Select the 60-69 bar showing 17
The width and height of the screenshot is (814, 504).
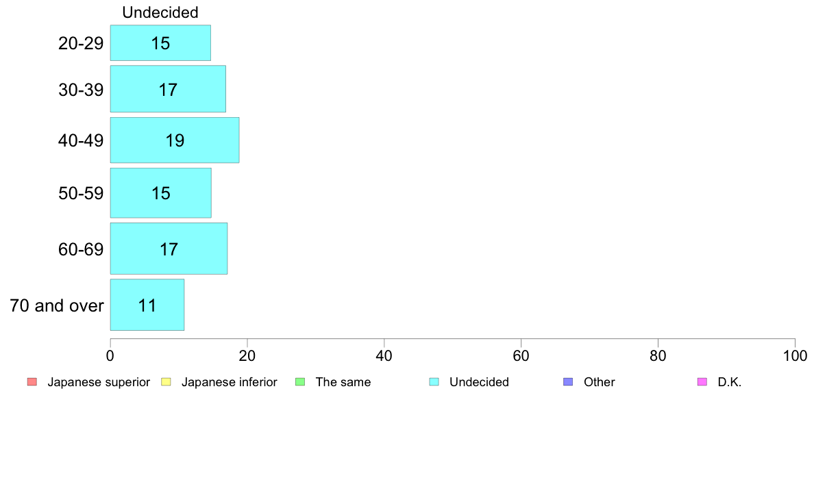[x=169, y=249]
